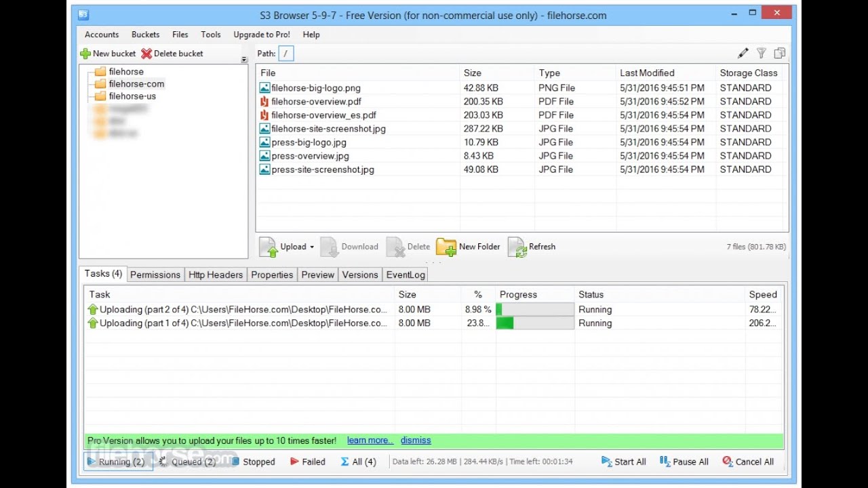The image size is (868, 488).
Task: Switch to the Preview tab
Action: click(318, 274)
